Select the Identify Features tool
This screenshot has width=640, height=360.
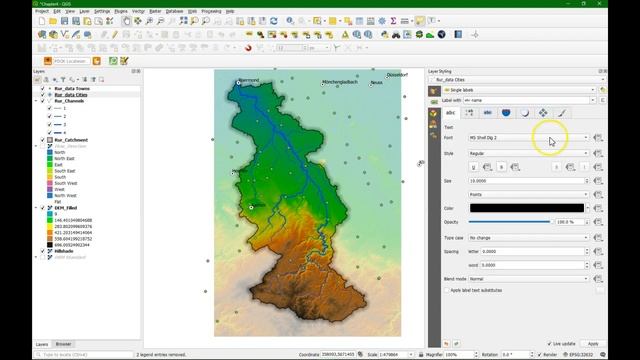pos(290,21)
